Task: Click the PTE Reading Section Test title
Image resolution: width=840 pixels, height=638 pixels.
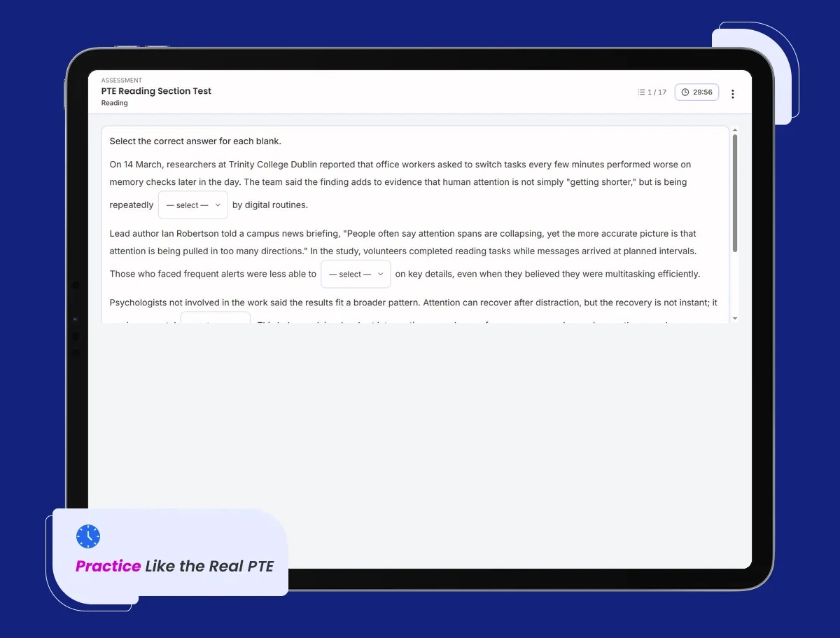Action: pyautogui.click(x=156, y=91)
